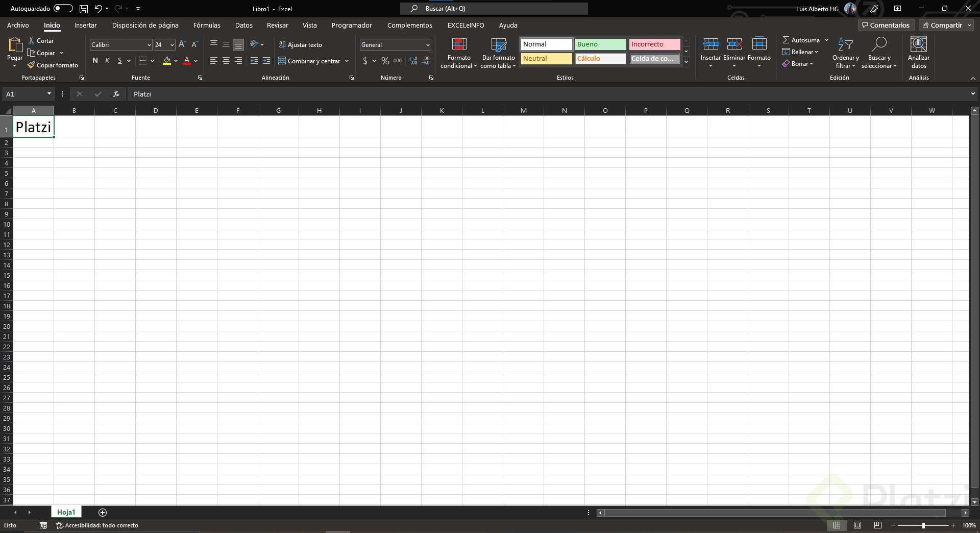Click Copiar formato paintbrush icon
The width and height of the screenshot is (980, 533).
[31, 65]
